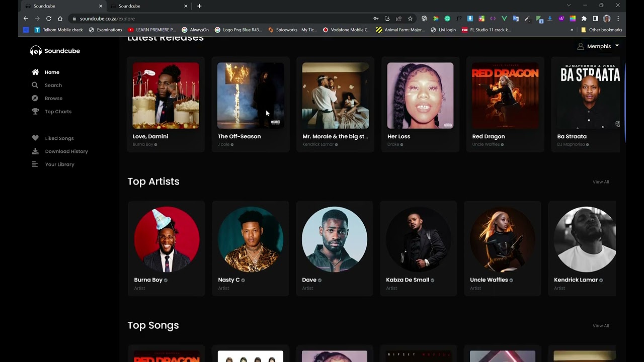Bookmark this page with the star icon
This screenshot has height=362, width=644.
[410, 19]
